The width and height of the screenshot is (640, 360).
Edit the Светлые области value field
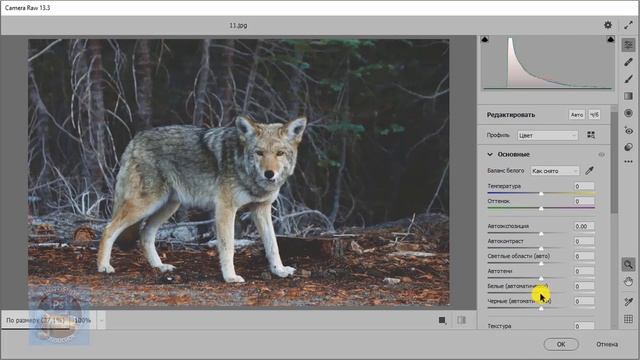(x=584, y=256)
